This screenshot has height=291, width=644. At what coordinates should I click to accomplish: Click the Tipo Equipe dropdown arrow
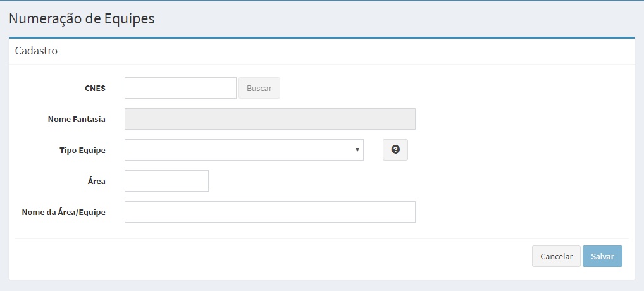357,150
